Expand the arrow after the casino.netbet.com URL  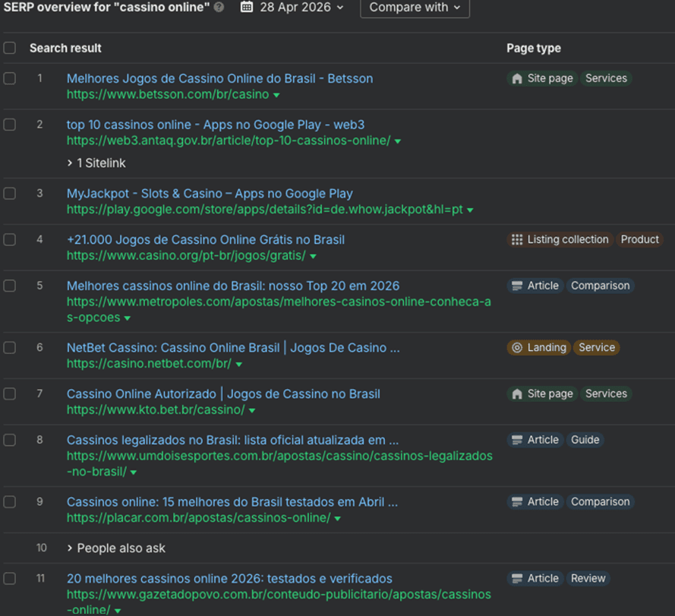[239, 365]
